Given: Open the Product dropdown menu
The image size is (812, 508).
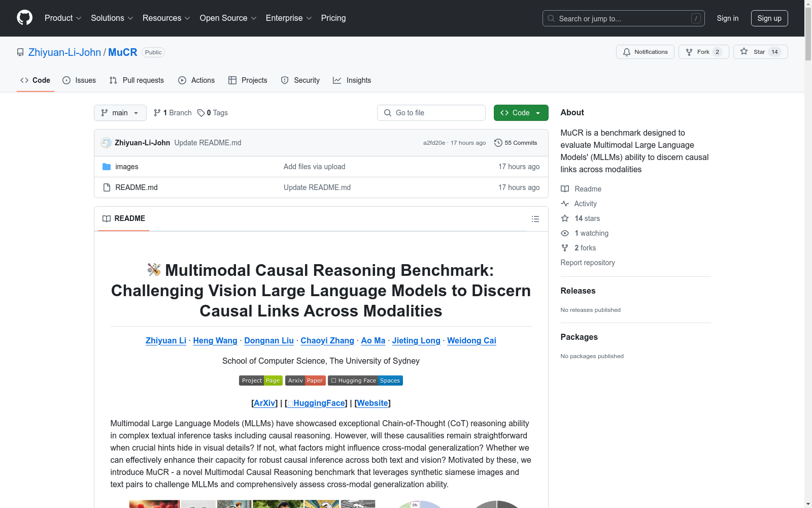Looking at the screenshot, I should coord(63,18).
